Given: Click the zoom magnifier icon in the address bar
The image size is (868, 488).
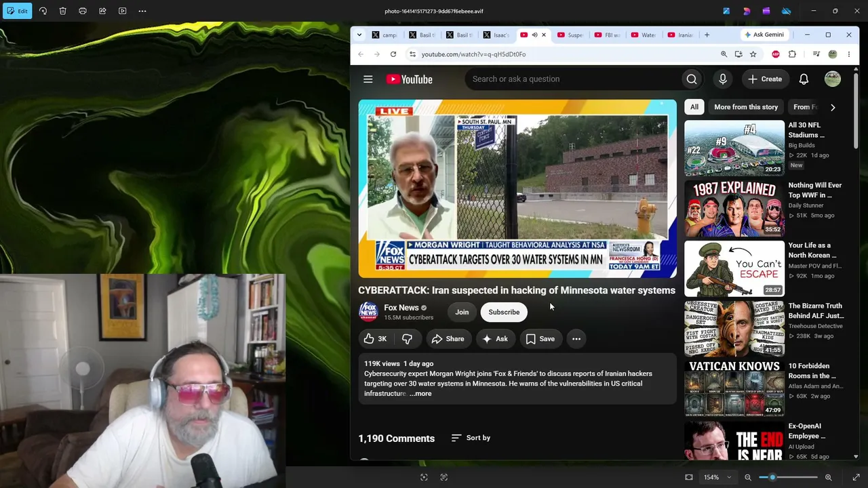Looking at the screenshot, I should pyautogui.click(x=724, y=54).
